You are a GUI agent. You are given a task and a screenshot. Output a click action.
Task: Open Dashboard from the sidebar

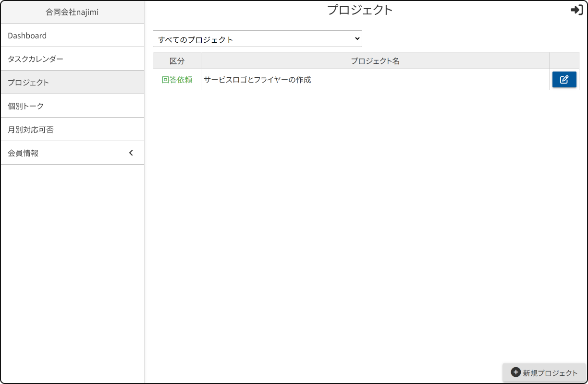tap(27, 36)
